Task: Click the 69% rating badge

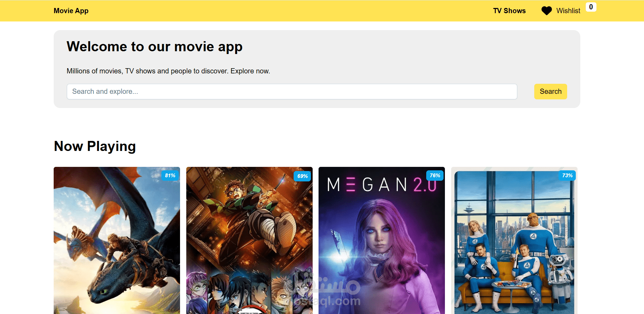Action: 302,176
